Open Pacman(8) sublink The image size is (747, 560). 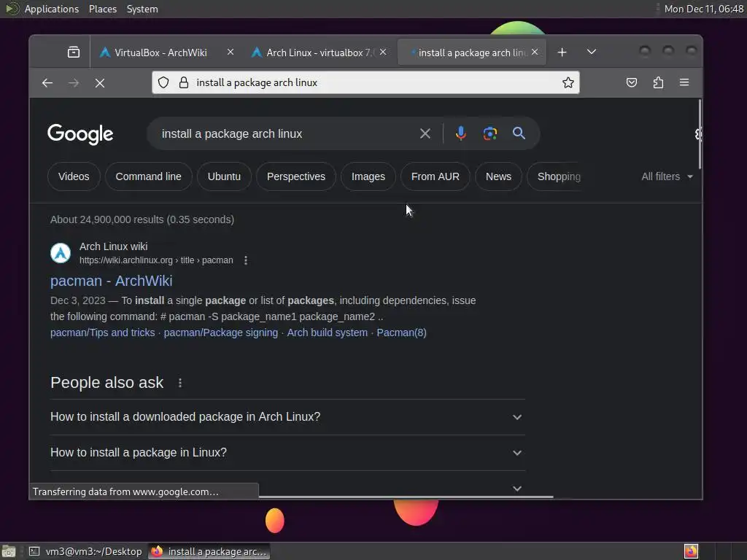click(x=402, y=332)
